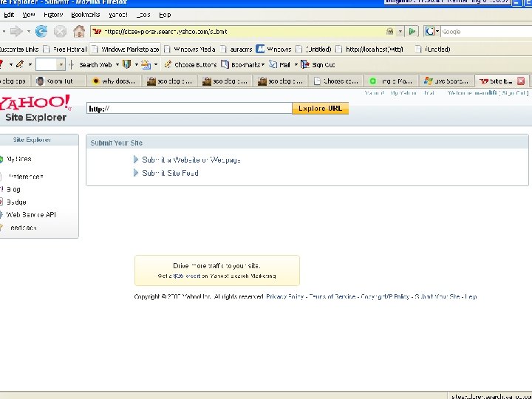Click the Yahoo toolbar Sign Out icon

(x=305, y=64)
